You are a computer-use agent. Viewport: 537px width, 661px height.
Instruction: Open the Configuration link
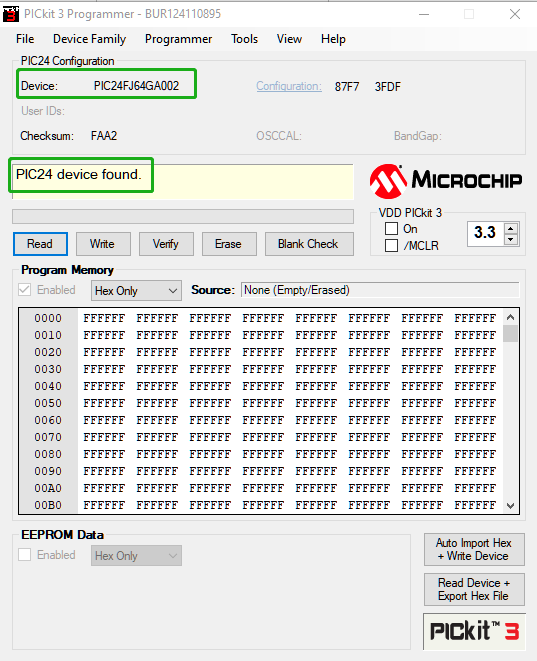(x=289, y=86)
